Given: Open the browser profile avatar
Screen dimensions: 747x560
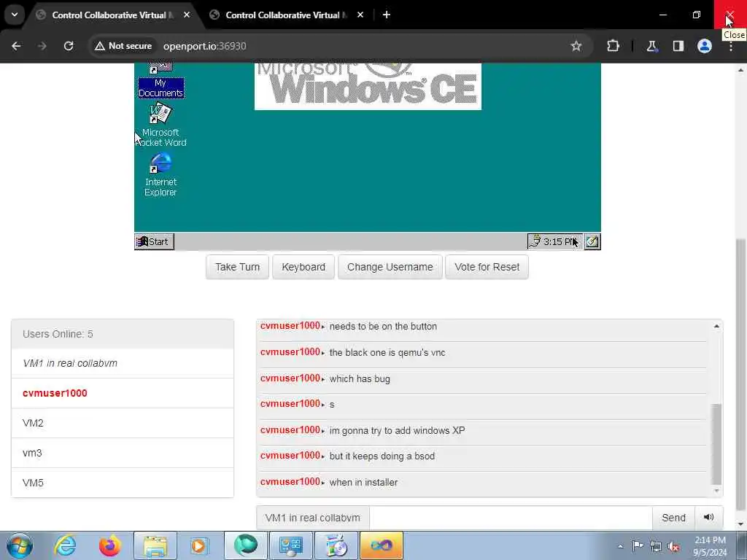Looking at the screenshot, I should [705, 46].
